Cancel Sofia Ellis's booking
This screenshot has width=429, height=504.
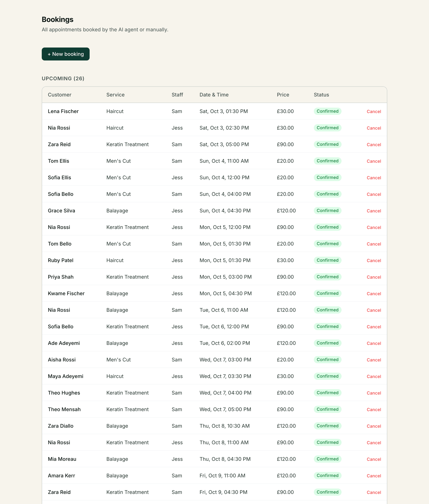click(374, 177)
